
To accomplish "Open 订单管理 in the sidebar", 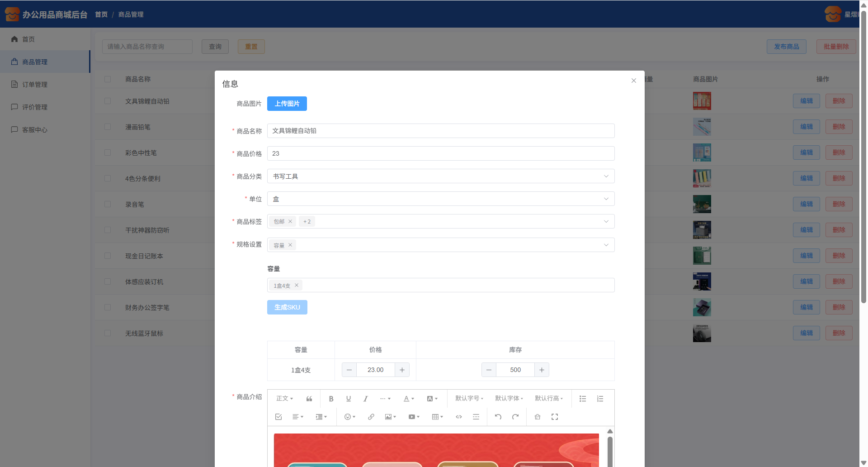I will [35, 85].
